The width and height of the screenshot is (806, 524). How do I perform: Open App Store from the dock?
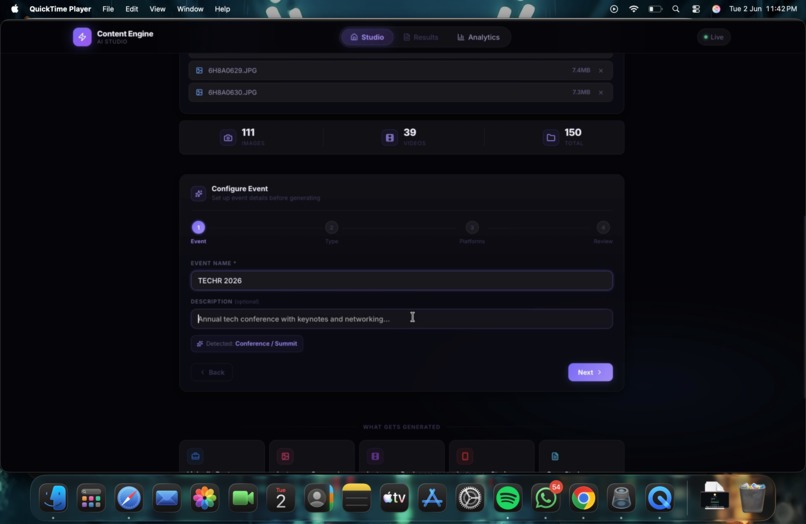[432, 498]
